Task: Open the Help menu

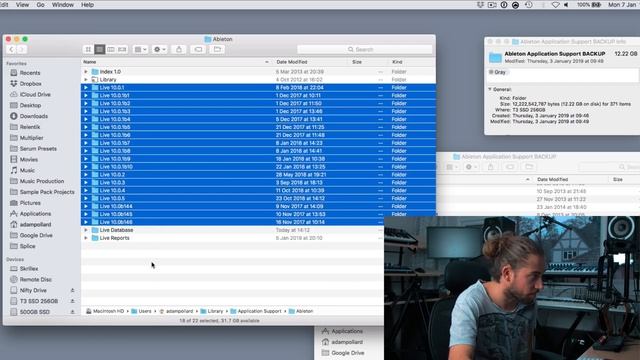Action: point(87,5)
